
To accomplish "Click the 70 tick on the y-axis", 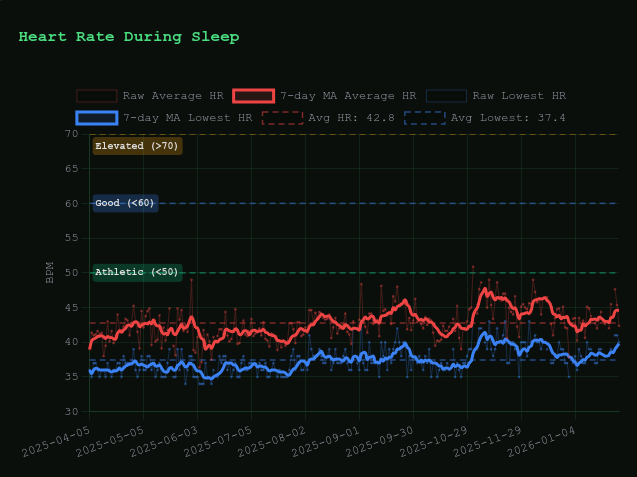I will [71, 134].
